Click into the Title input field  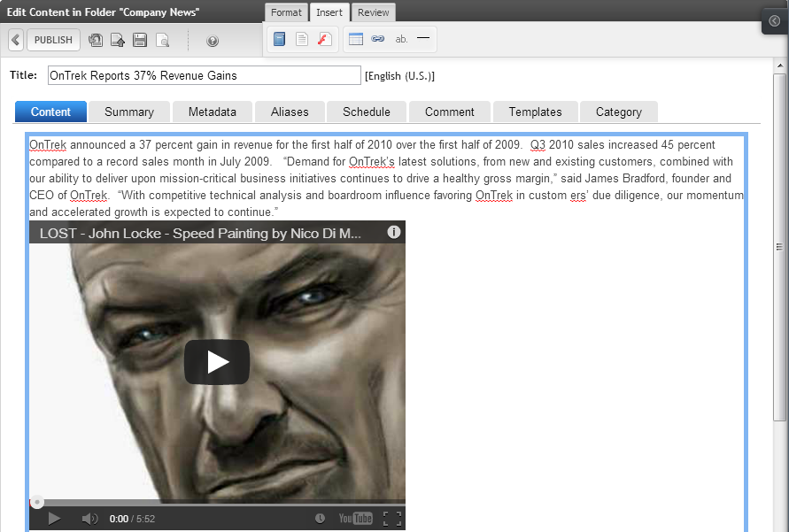coord(205,75)
